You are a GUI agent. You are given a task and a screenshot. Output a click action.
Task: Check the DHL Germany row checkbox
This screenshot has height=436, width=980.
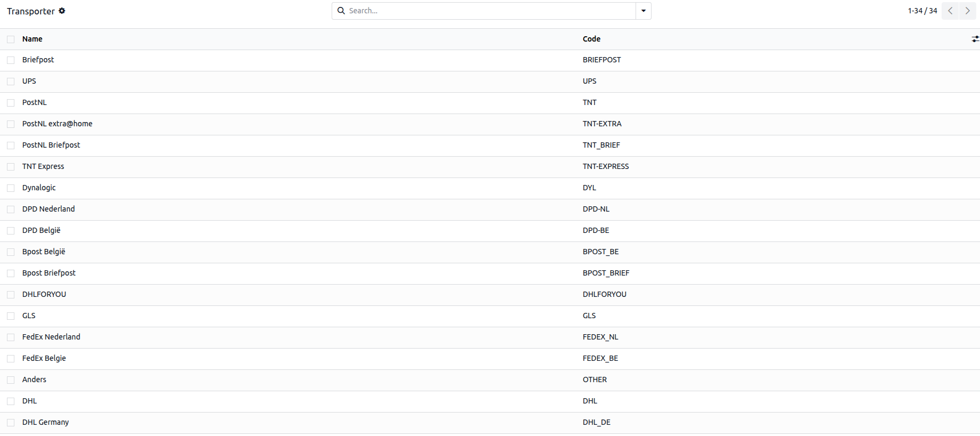click(x=11, y=423)
